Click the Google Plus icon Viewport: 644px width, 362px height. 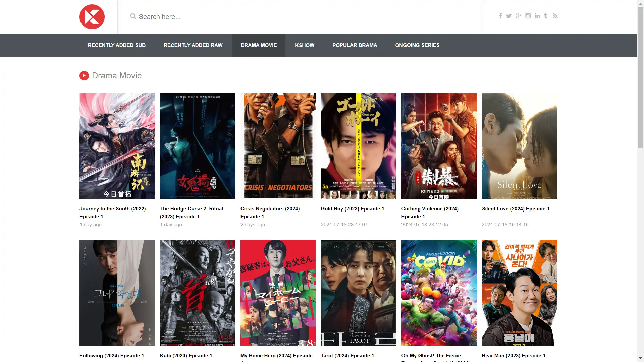[518, 16]
